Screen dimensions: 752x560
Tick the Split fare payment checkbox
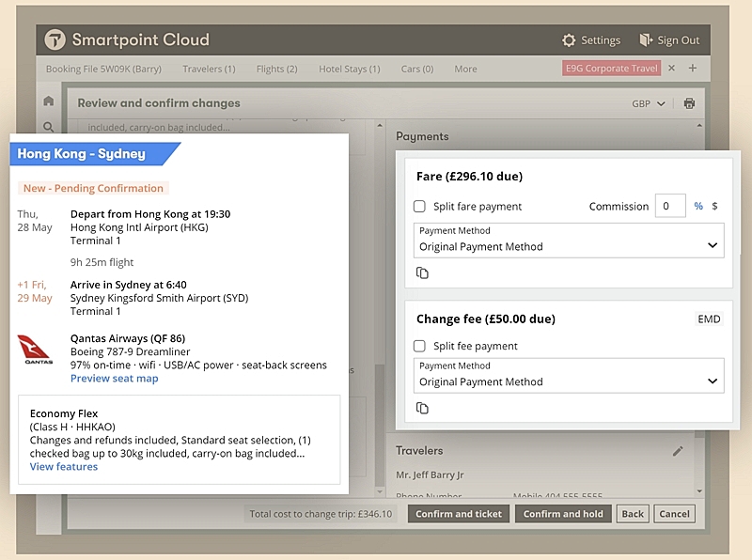(419, 206)
